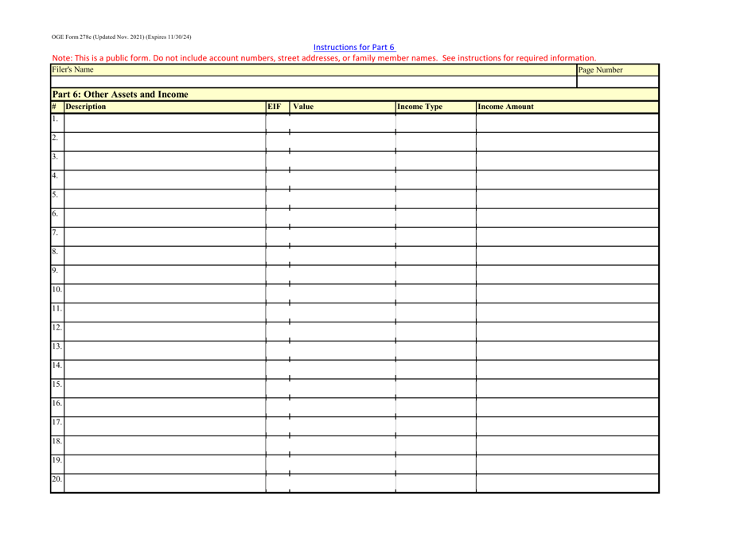Select the EIF field for row 5
Image resolution: width=756 pixels, height=535 pixels.
pyautogui.click(x=277, y=197)
